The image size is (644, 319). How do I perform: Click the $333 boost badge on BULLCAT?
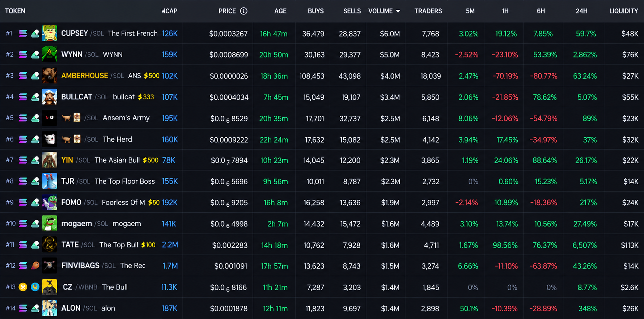point(146,97)
